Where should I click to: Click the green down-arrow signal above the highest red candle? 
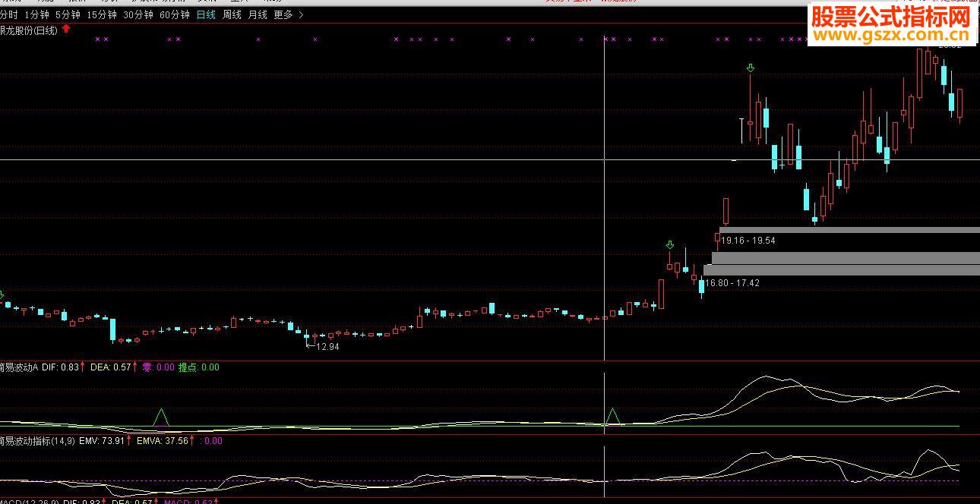click(751, 68)
